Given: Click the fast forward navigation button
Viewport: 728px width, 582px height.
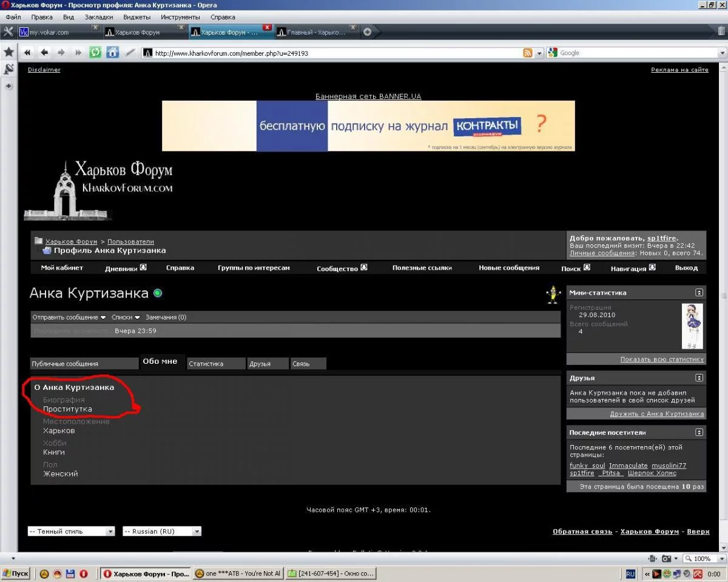Looking at the screenshot, I should click(78, 53).
